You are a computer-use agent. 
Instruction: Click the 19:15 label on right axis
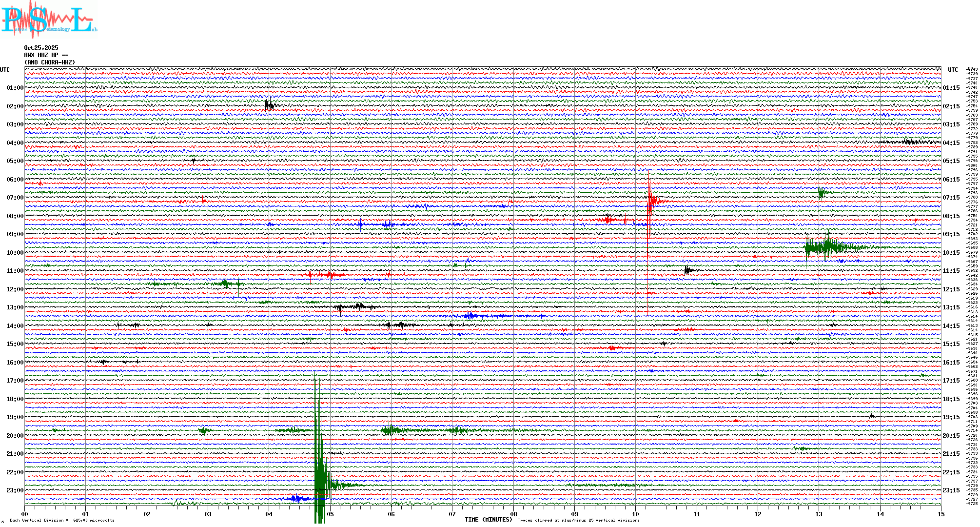[x=951, y=417]
